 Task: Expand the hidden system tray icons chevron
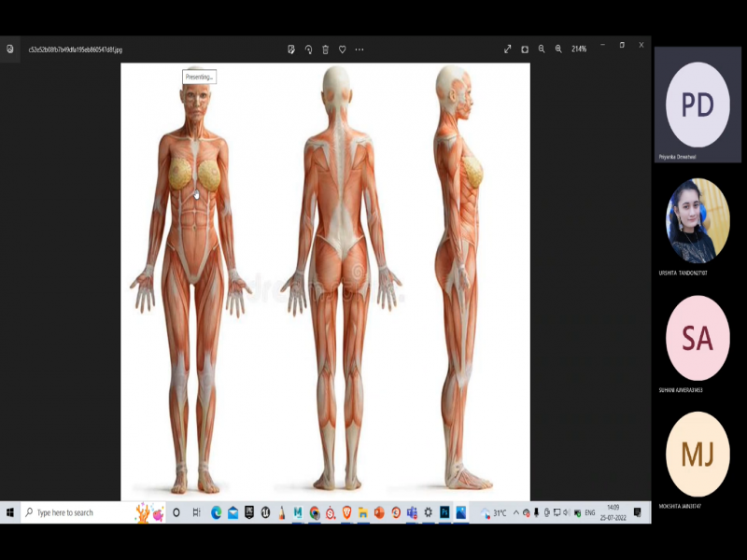[515, 512]
